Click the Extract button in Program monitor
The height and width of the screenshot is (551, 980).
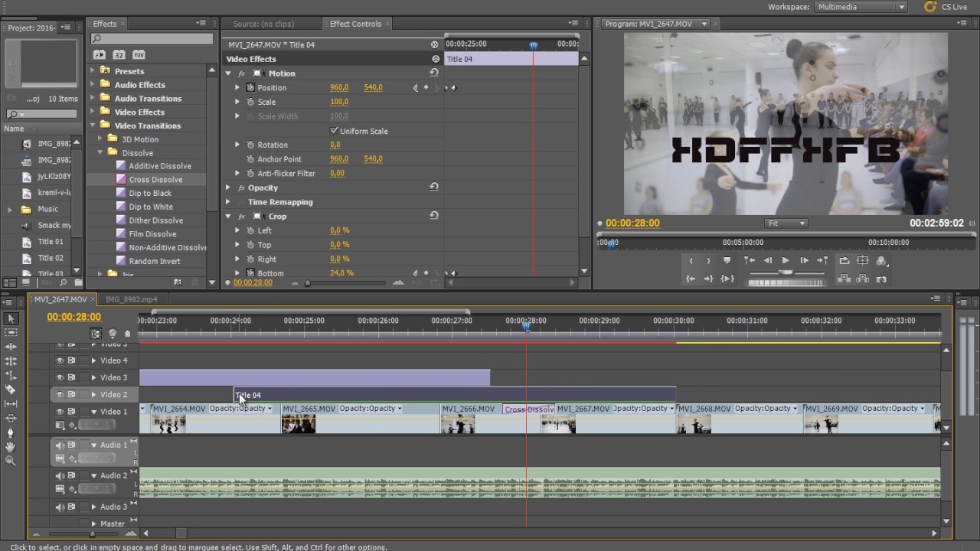pyautogui.click(x=863, y=279)
